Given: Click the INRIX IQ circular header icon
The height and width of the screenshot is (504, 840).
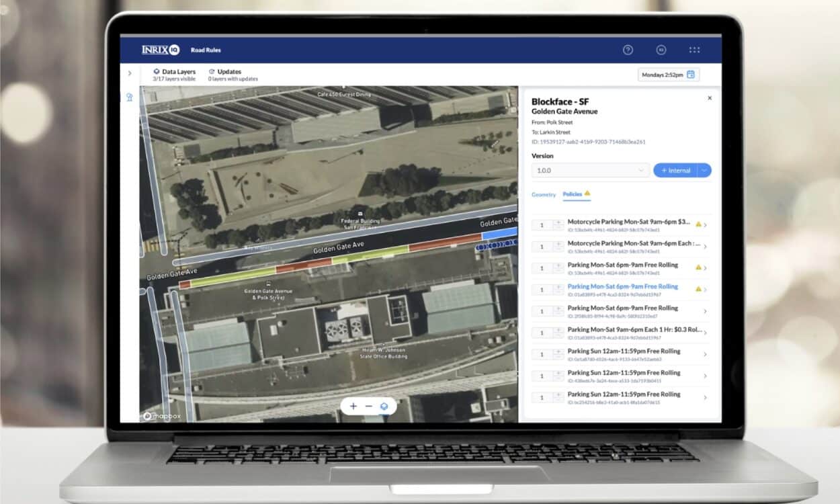Looking at the screenshot, I should (x=661, y=50).
